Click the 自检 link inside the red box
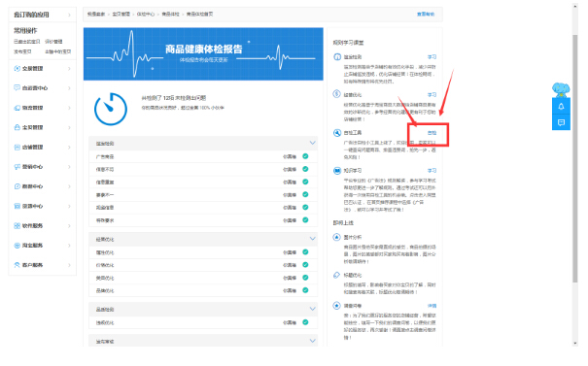588x366 pixels. pos(432,133)
